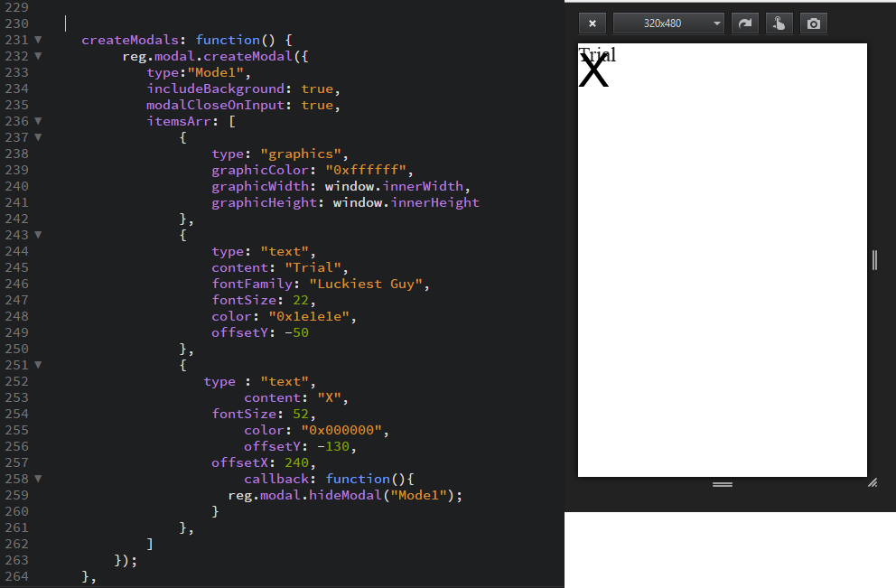Click the bottom height resize handle of preview
The height and width of the screenshot is (588, 896).
(x=723, y=484)
